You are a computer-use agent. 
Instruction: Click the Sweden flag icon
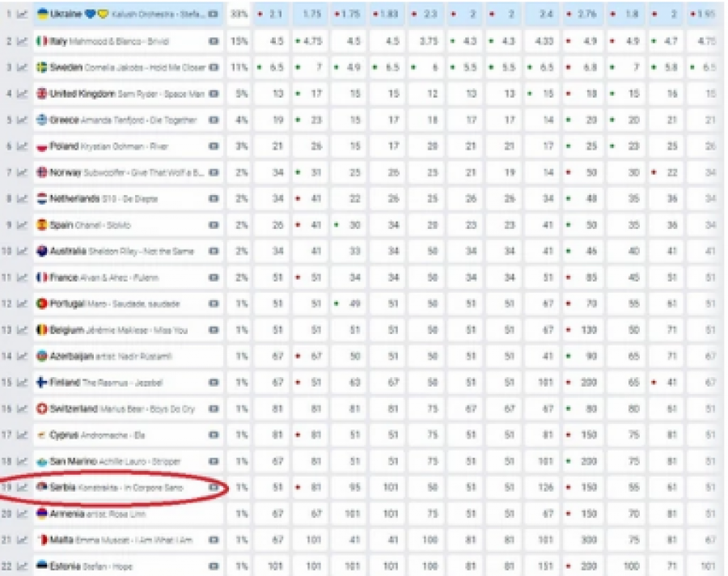coord(42,67)
